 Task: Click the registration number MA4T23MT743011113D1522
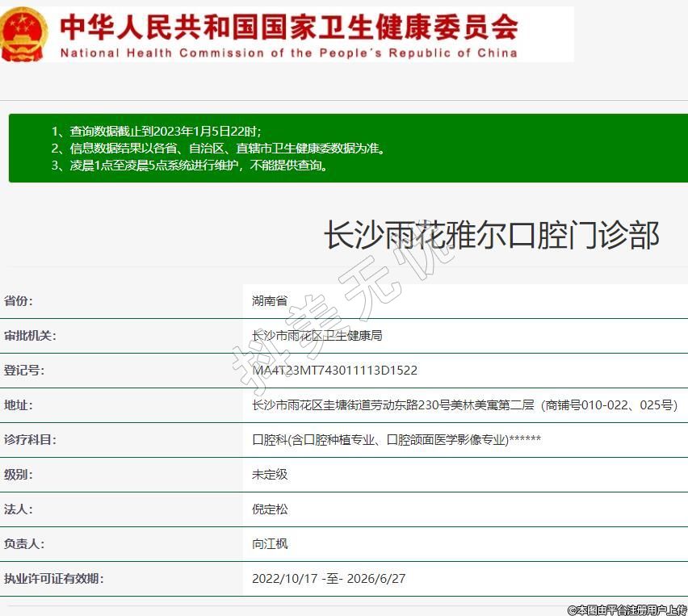tap(334, 371)
